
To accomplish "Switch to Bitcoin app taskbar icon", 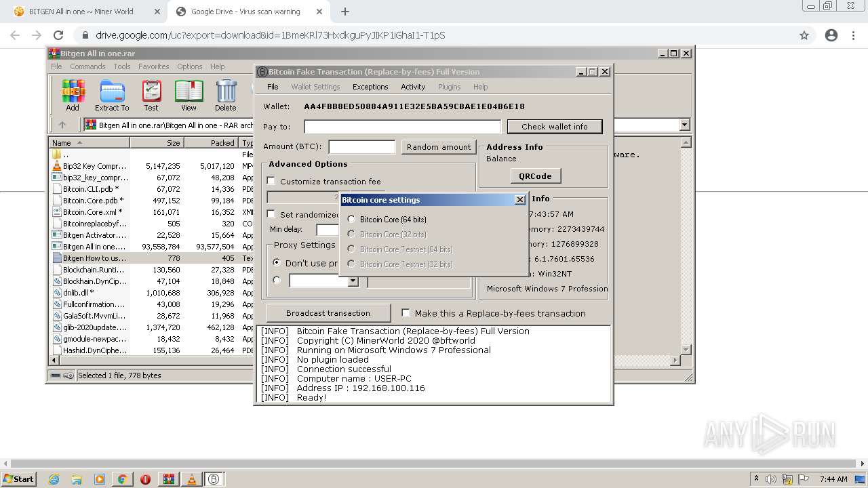I will tap(214, 479).
